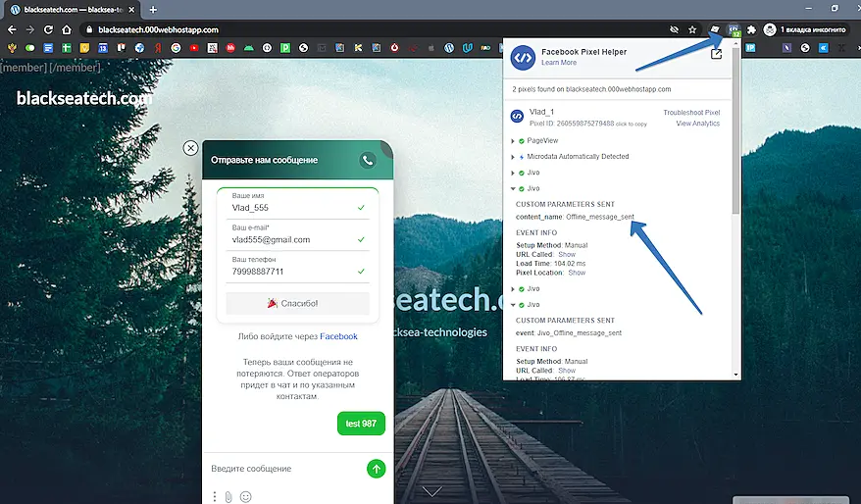Click the blackseatech.com site title
This screenshot has height=504, width=861.
84,98
